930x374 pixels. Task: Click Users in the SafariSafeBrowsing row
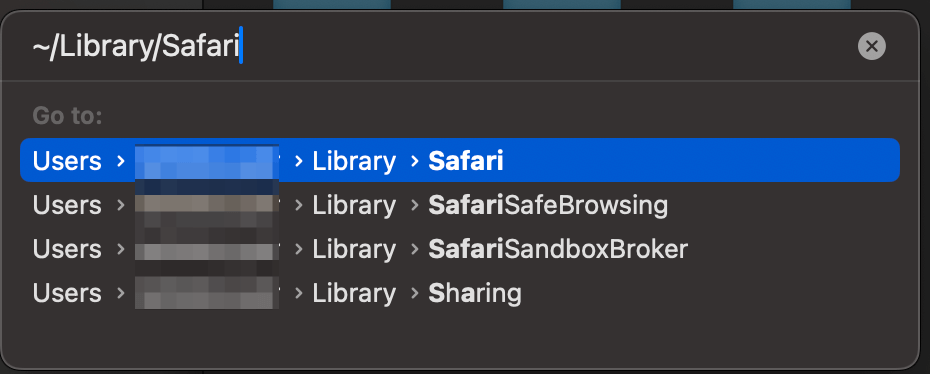(x=67, y=205)
